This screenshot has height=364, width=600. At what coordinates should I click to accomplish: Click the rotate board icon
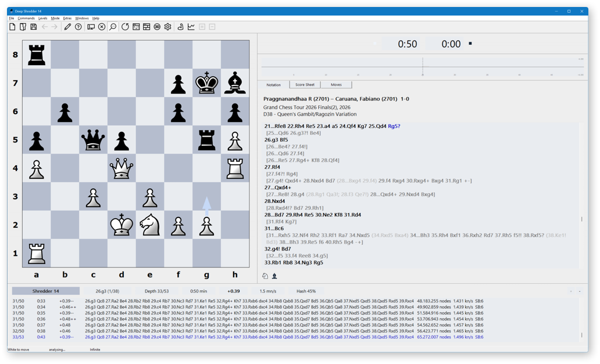125,27
